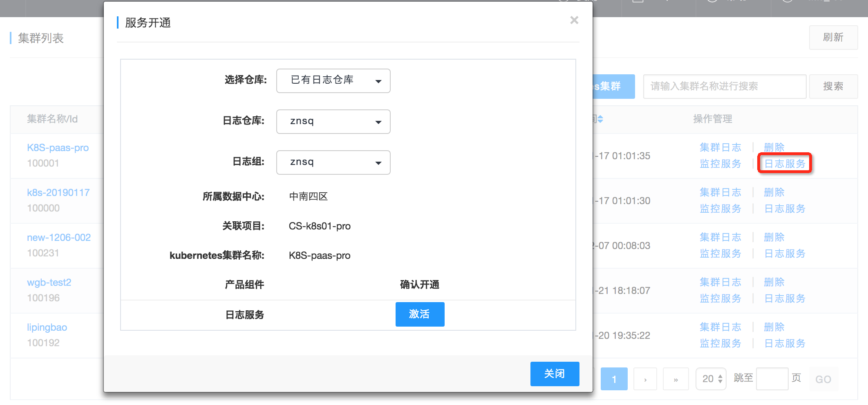Click the 激活 button to activate 日志服务
868x405 pixels.
point(420,314)
